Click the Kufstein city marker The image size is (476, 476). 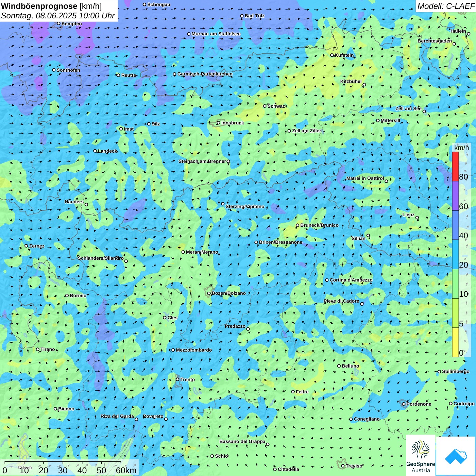point(332,55)
